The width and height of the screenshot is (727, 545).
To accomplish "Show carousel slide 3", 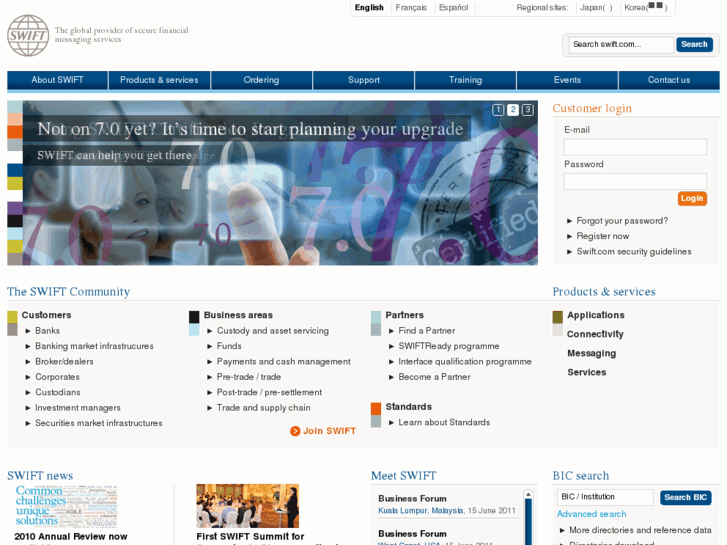I will pyautogui.click(x=528, y=110).
